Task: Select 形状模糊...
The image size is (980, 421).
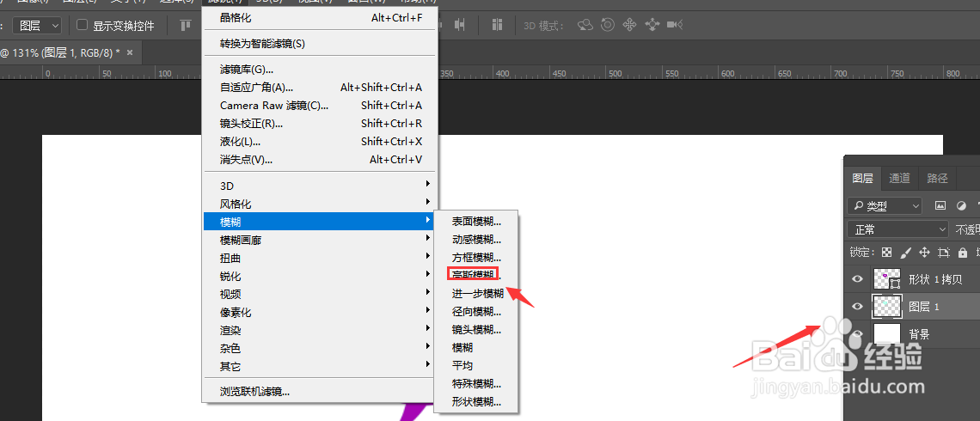Action: (x=476, y=402)
